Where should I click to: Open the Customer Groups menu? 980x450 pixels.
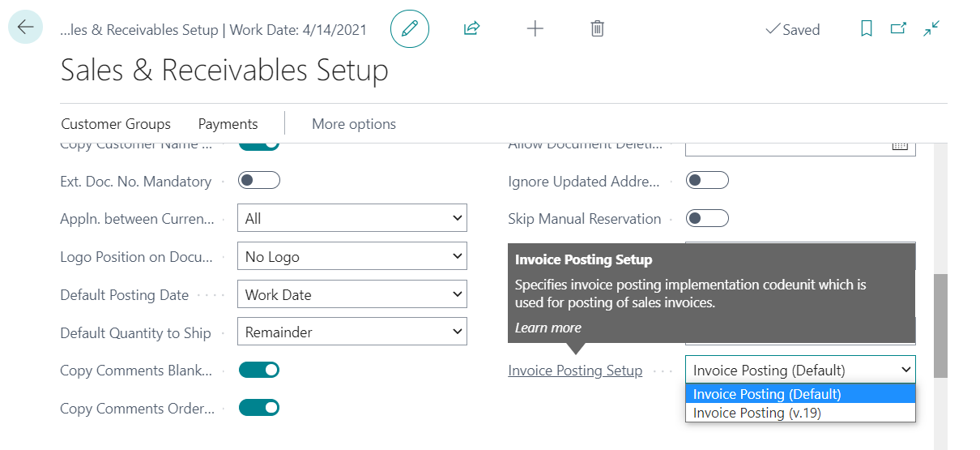pos(116,124)
